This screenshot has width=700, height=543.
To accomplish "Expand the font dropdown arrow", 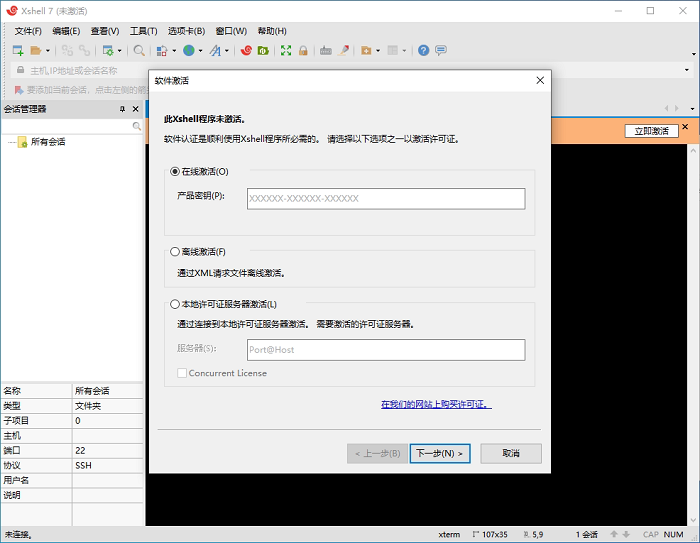I will click(x=227, y=50).
